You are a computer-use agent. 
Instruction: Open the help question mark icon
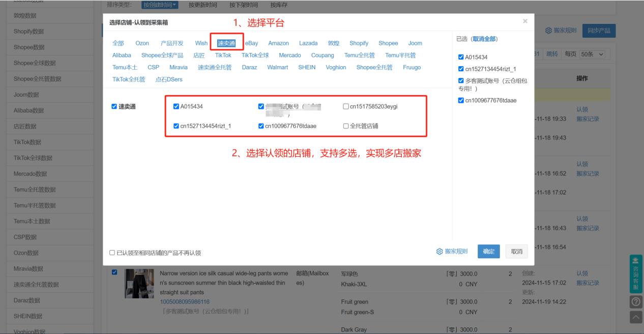click(636, 302)
